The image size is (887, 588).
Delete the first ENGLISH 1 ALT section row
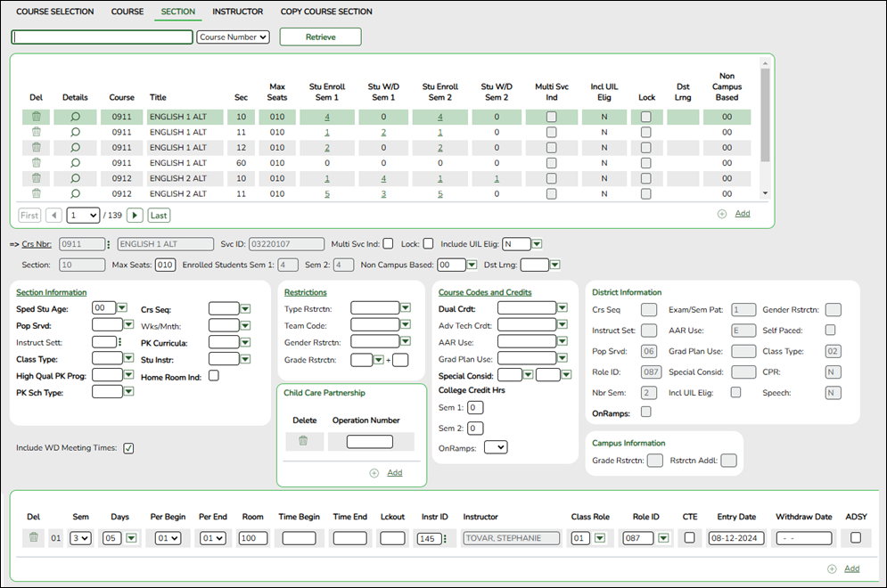[x=36, y=116]
